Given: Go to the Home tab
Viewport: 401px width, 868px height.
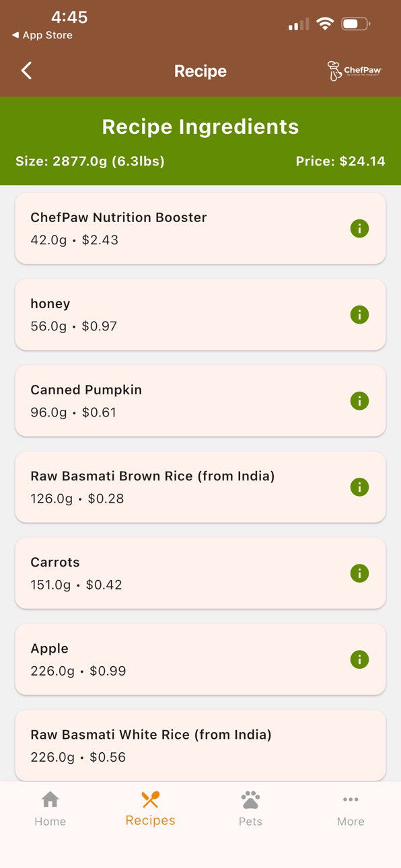Looking at the screenshot, I should click(50, 809).
